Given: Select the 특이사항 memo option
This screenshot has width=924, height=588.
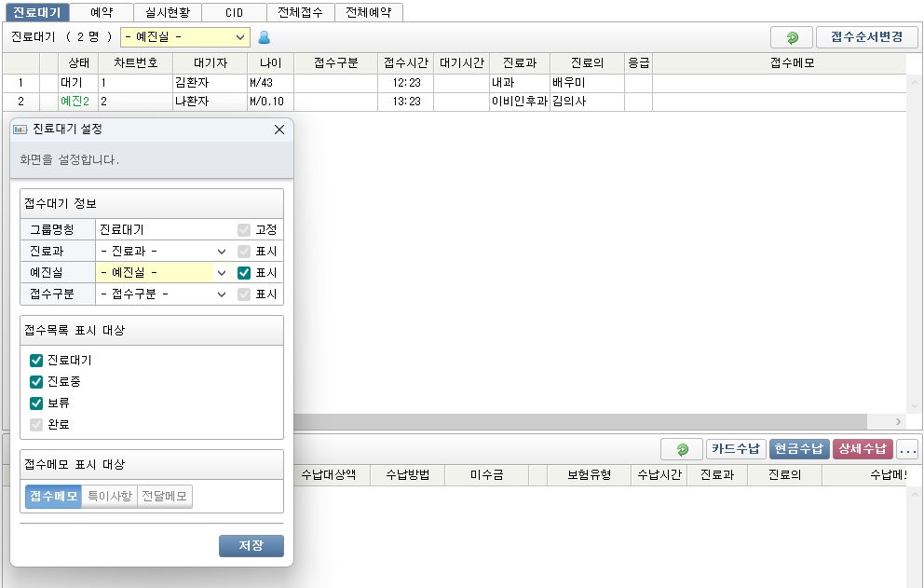Looking at the screenshot, I should [x=109, y=497].
